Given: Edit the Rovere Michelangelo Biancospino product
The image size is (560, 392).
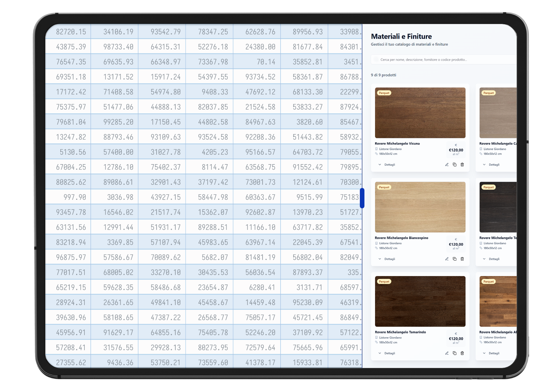Looking at the screenshot, I should click(447, 259).
